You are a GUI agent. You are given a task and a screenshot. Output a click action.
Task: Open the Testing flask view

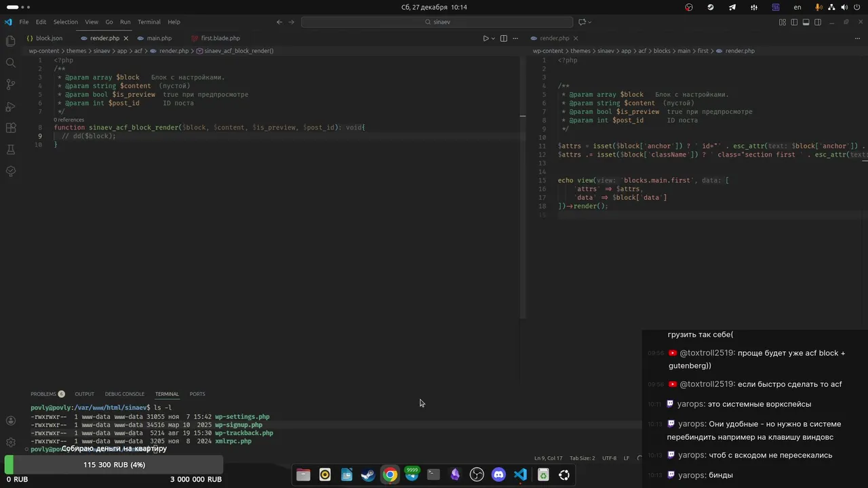coord(10,150)
